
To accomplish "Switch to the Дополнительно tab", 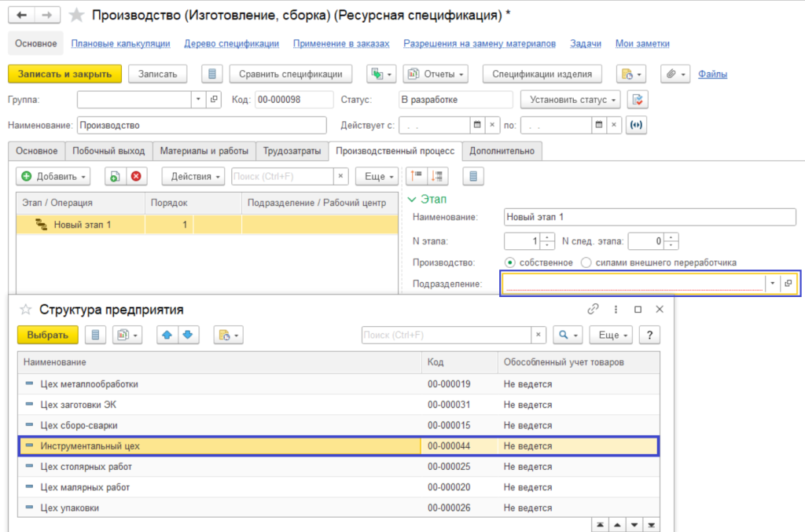I will [x=502, y=151].
